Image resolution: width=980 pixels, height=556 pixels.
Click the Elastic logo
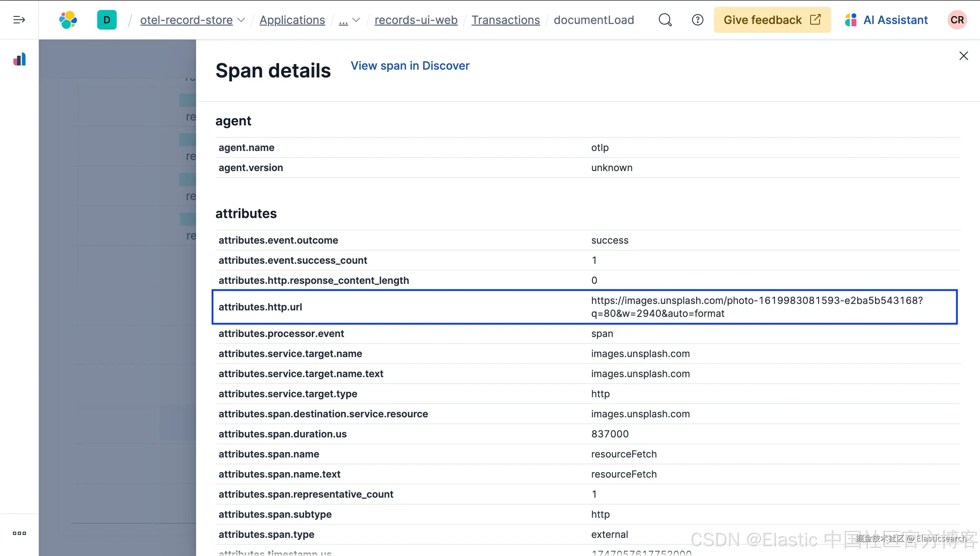[x=68, y=20]
